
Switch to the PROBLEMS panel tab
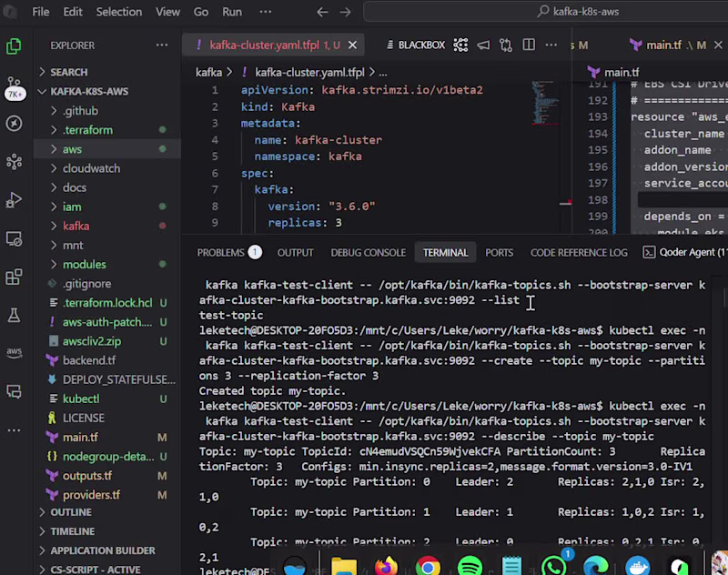click(221, 252)
